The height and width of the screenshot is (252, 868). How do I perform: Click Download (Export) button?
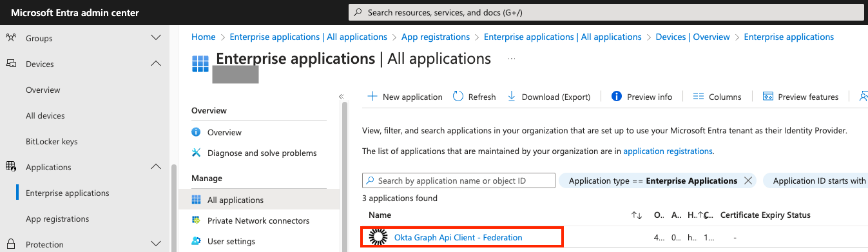tap(549, 97)
